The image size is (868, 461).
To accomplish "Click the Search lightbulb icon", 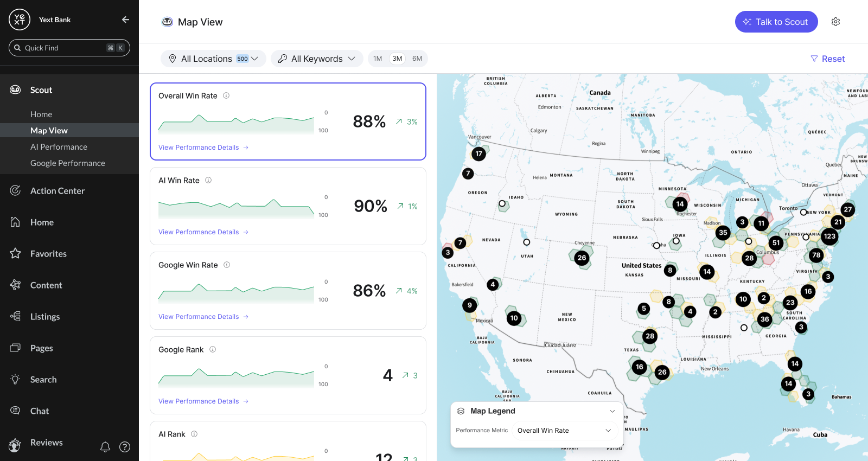I will pyautogui.click(x=15, y=379).
